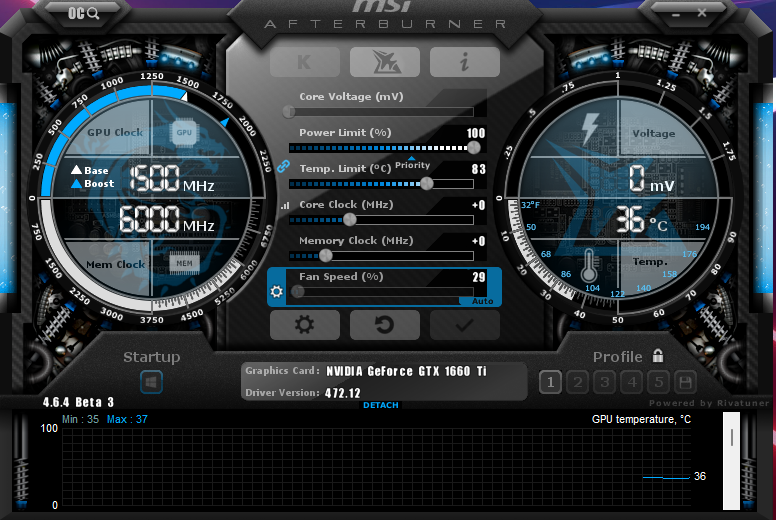776x520 pixels.
Task: Select profile slot 1
Action: point(550,382)
